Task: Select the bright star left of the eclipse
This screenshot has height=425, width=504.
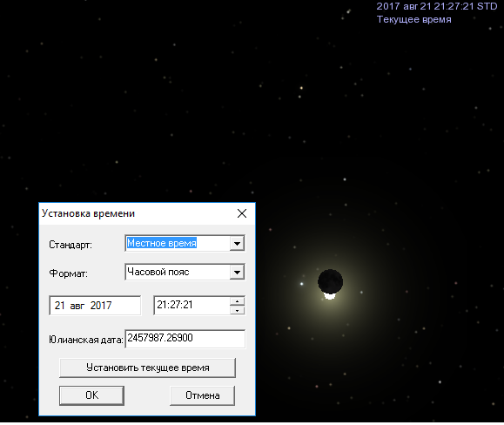Action: (x=301, y=284)
